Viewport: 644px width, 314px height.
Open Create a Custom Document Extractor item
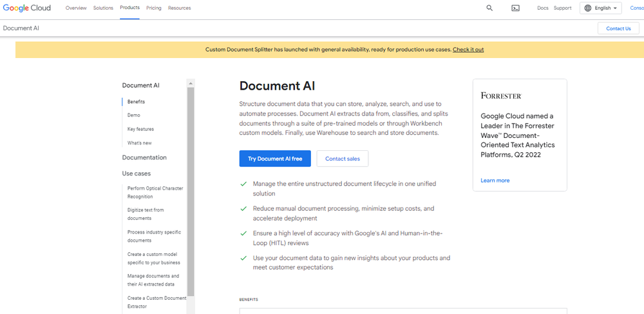click(156, 302)
